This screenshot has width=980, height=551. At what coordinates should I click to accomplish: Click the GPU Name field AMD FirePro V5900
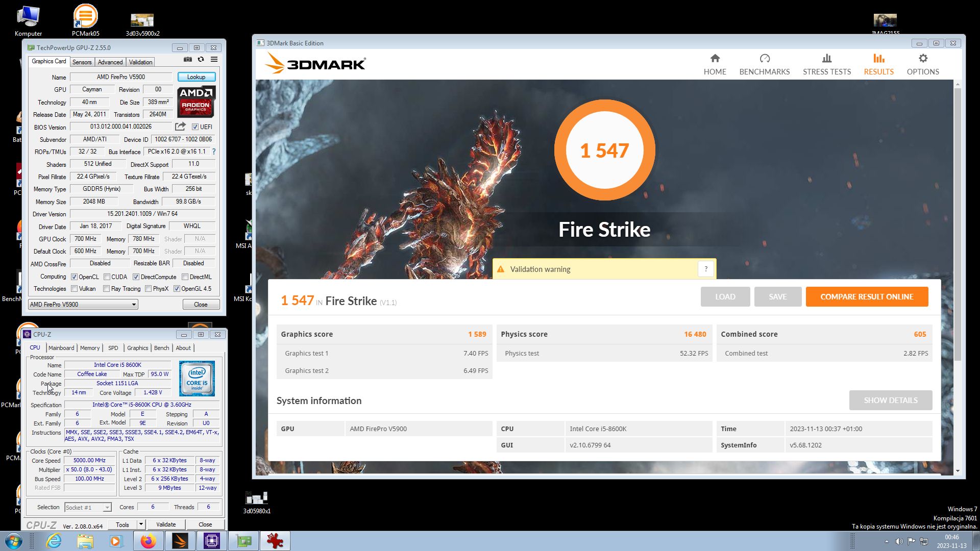point(121,77)
